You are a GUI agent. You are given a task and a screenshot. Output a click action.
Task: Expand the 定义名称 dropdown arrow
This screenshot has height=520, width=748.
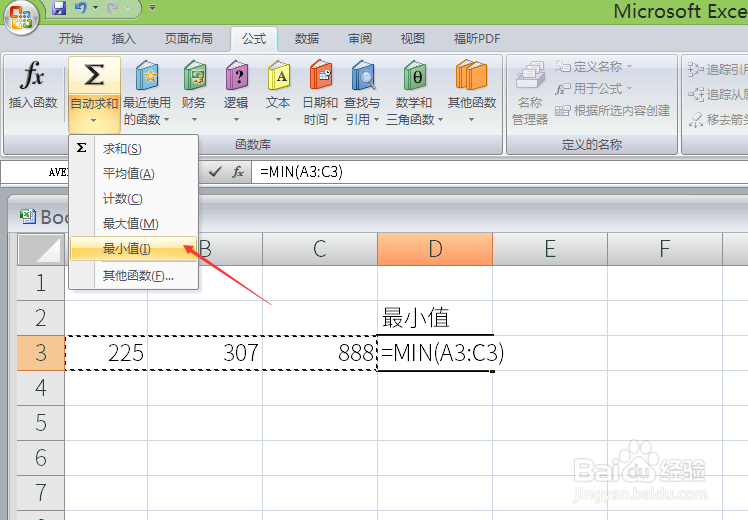tap(629, 66)
